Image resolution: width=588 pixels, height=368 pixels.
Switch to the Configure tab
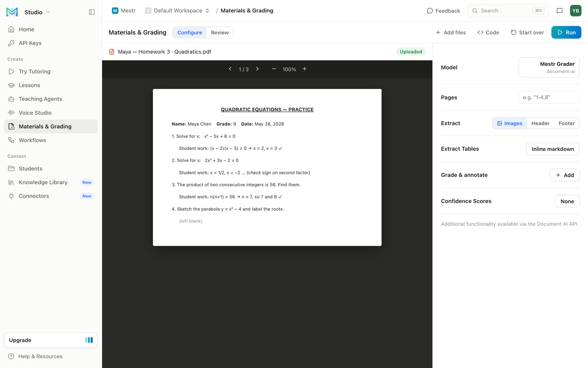click(190, 32)
